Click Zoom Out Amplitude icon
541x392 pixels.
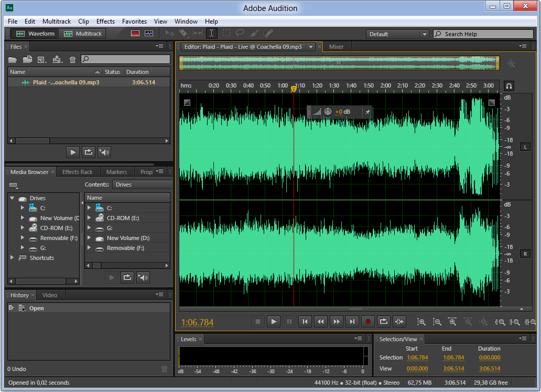pos(437,322)
